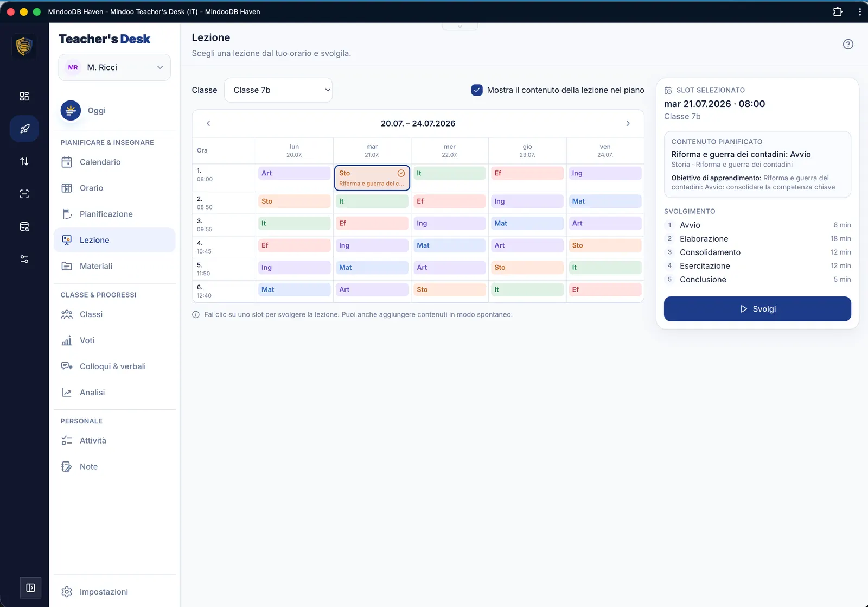Click the Svolgi button

click(x=757, y=309)
